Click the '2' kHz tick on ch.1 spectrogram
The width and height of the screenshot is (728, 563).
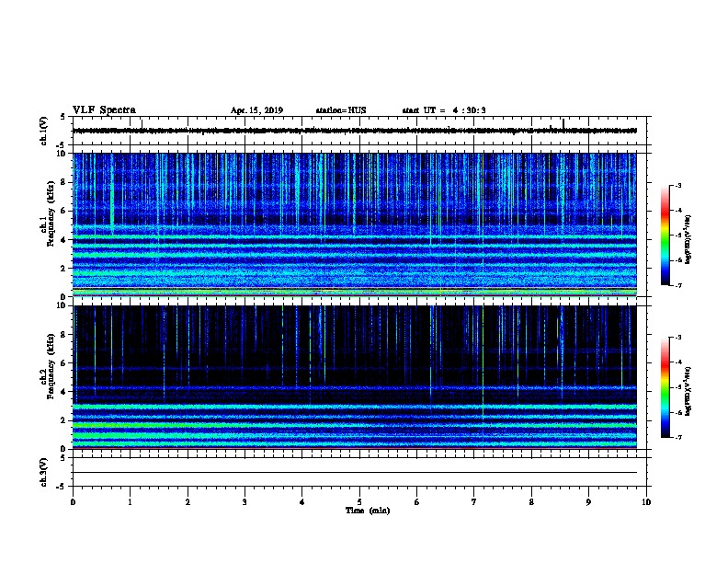(64, 268)
